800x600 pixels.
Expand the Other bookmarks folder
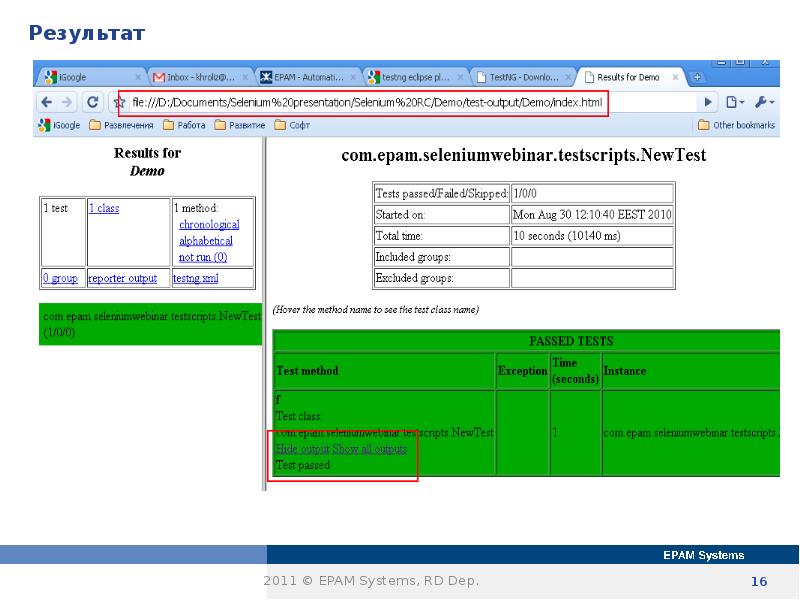736,125
